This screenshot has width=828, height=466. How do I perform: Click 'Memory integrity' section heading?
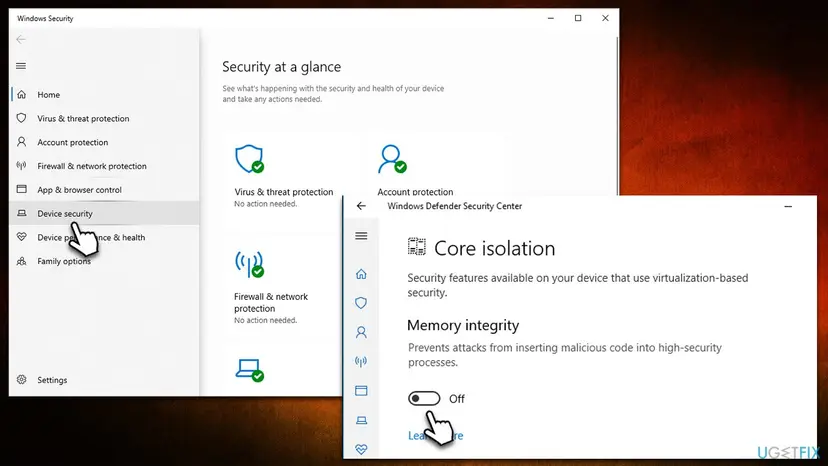pyautogui.click(x=463, y=325)
